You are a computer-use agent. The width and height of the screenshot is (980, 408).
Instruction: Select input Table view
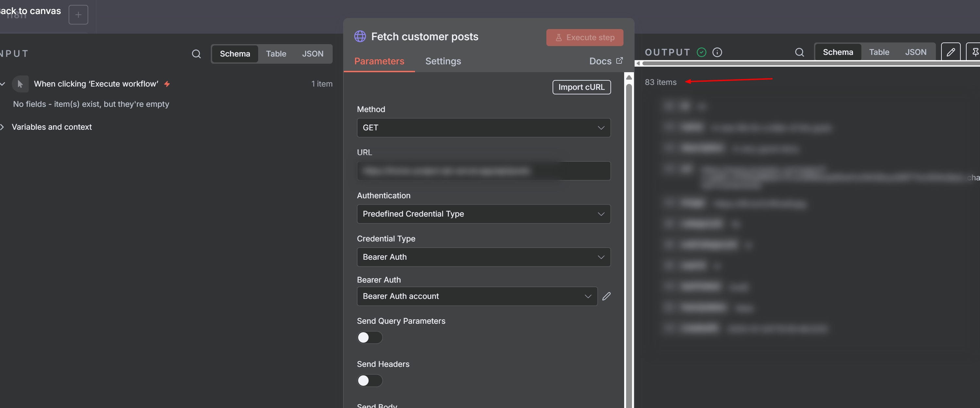[x=276, y=54]
